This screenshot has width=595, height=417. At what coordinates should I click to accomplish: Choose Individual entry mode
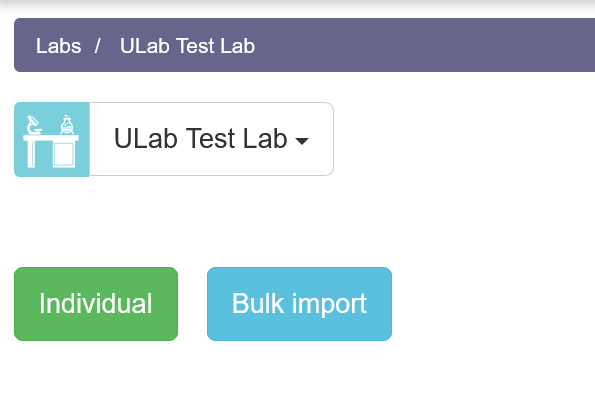tap(96, 304)
